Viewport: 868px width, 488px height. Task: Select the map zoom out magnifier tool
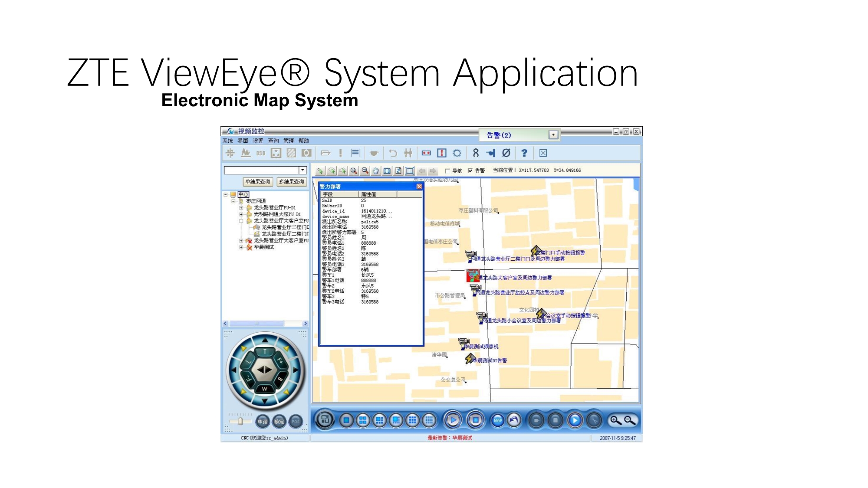click(365, 170)
